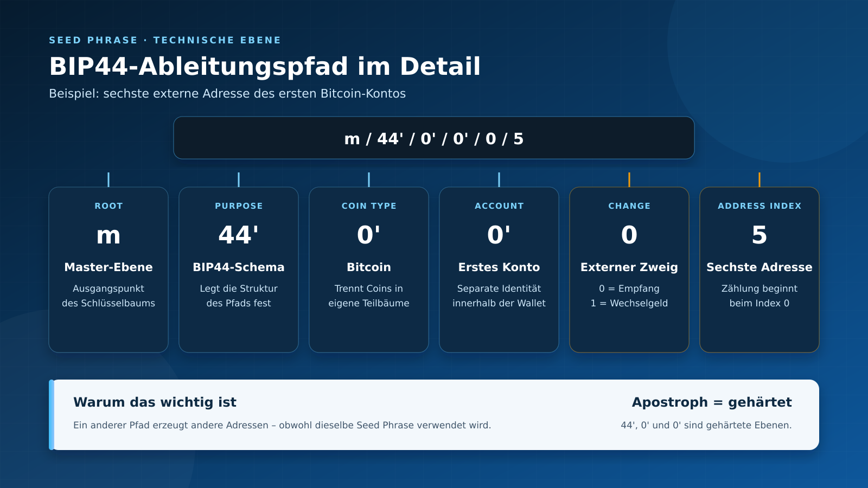The width and height of the screenshot is (868, 488).
Task: Click the 'COIN TYPE' label
Action: tap(369, 206)
